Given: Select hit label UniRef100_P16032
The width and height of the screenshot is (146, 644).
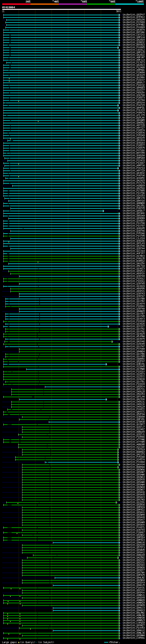Looking at the screenshot, I should click(134, 85).
